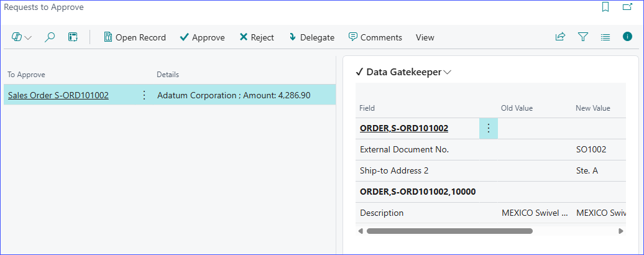
Task: Toggle the information FactBox icon
Action: coord(627,37)
